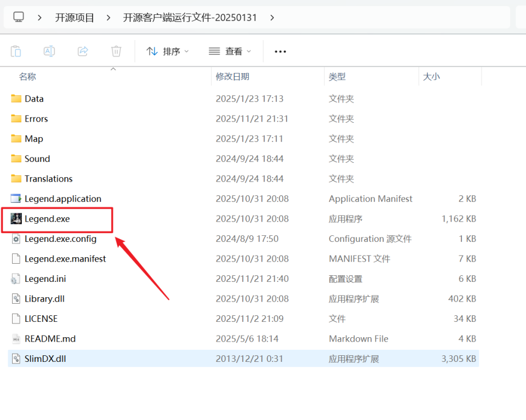
Task: Expand chevron after the monitor icon
Action: click(39, 18)
